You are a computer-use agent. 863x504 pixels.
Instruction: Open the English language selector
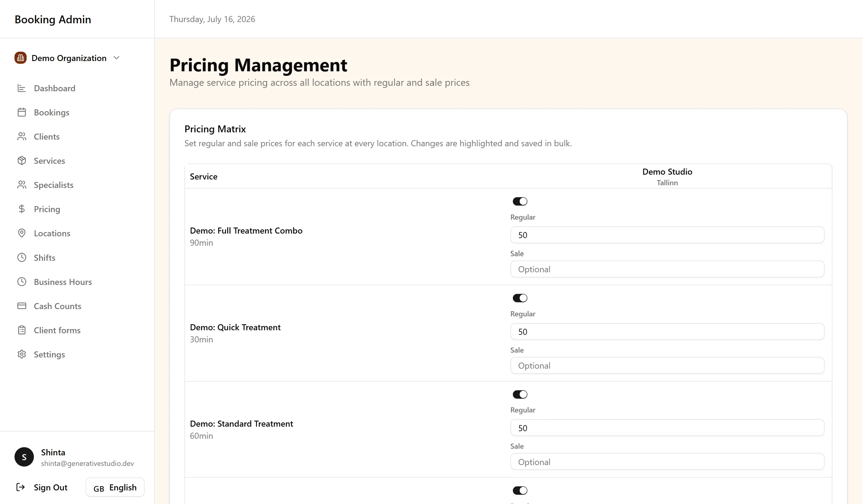point(115,487)
